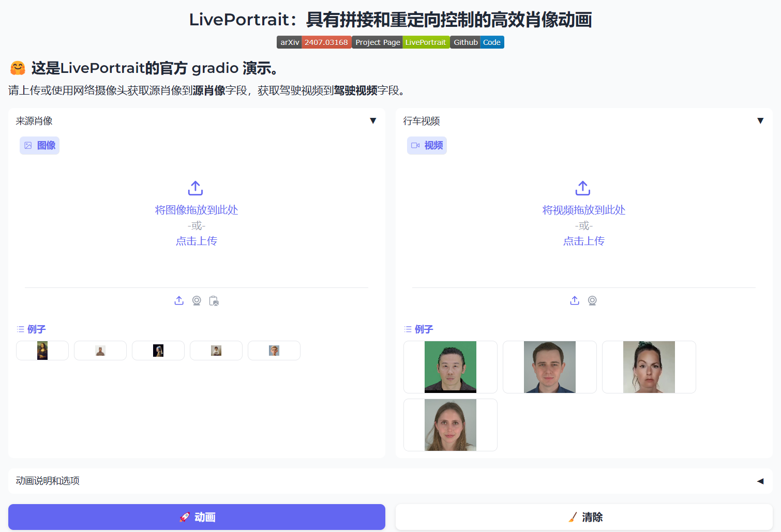Click the upload icon below the source portrait area
The width and height of the screenshot is (781, 532).
[x=179, y=300]
